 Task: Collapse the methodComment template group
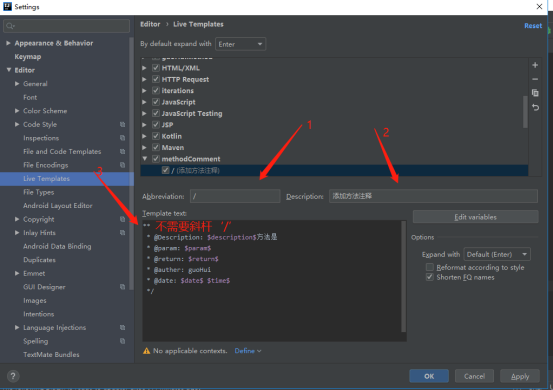(x=145, y=159)
